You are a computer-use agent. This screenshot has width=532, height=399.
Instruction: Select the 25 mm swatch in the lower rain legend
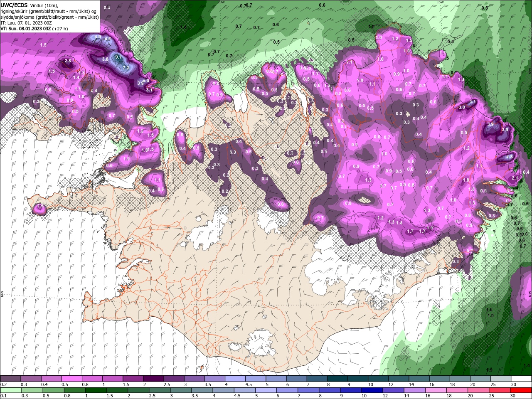coord(500,390)
